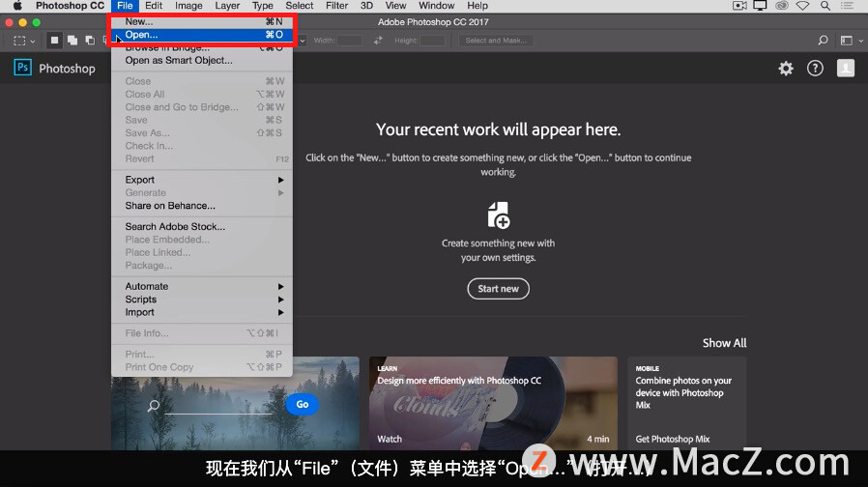Choose Open... from File menu
This screenshot has height=487, width=868.
pyautogui.click(x=203, y=35)
